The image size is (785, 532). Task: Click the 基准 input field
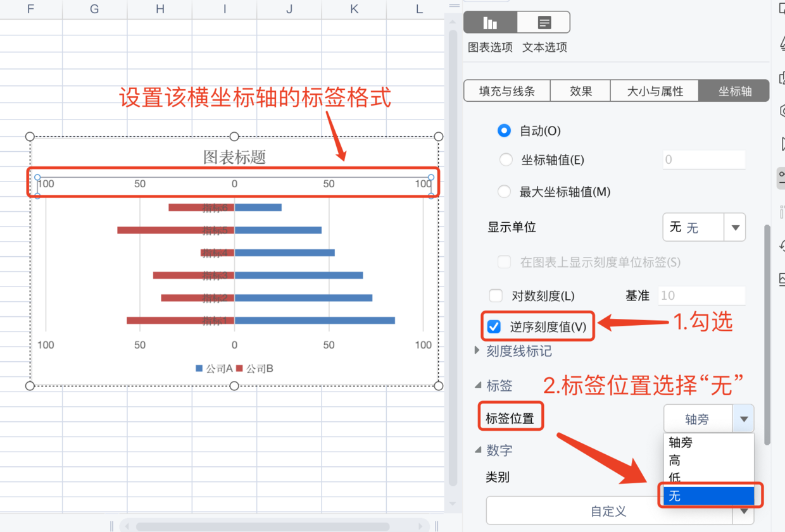[702, 295]
